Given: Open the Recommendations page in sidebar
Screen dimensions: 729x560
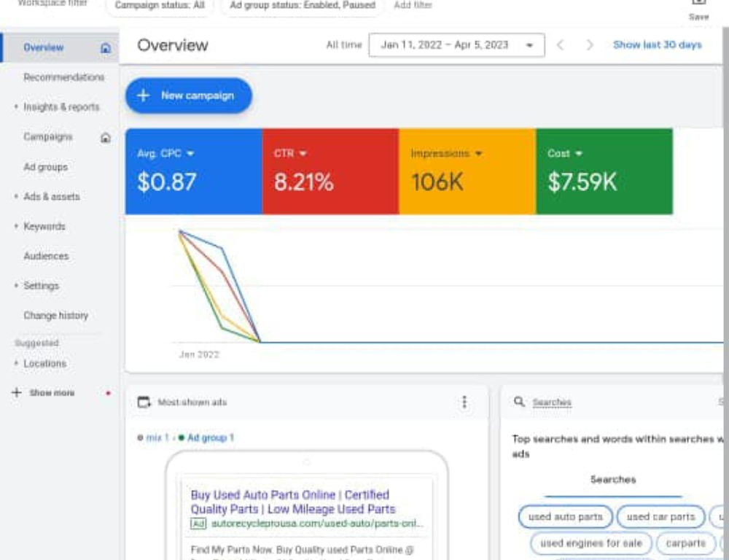Looking at the screenshot, I should pyautogui.click(x=63, y=77).
